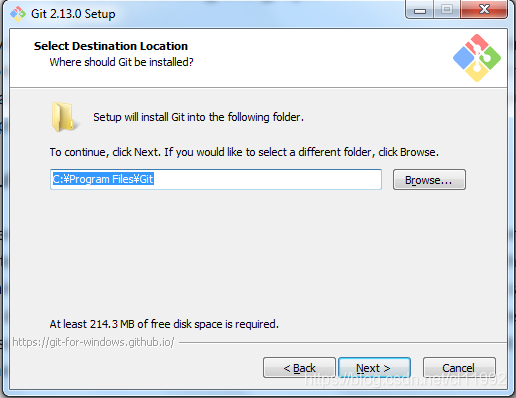Cancel the Git installation

point(459,368)
